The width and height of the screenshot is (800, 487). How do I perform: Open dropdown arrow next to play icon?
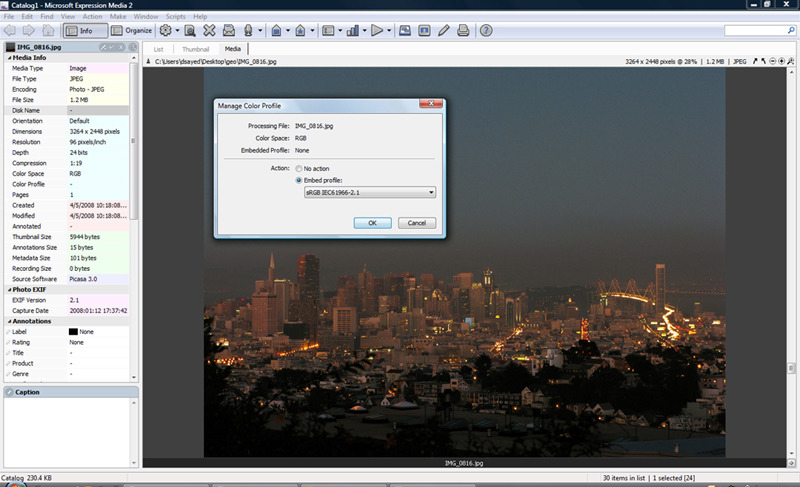point(389,31)
